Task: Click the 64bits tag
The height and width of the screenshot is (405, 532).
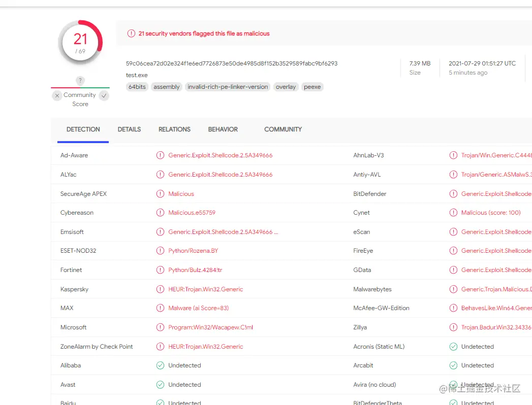Action: click(x=137, y=87)
